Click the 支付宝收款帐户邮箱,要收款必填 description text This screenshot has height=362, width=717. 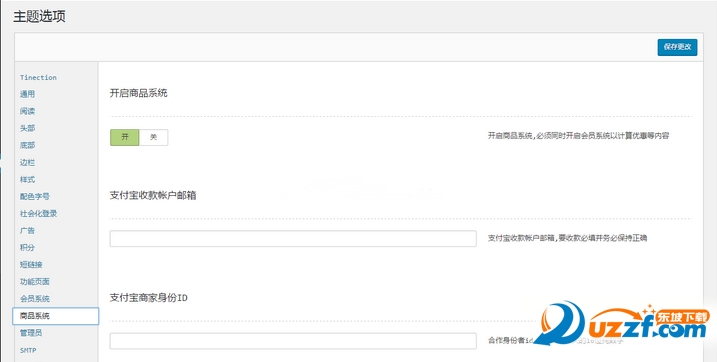coord(567,238)
